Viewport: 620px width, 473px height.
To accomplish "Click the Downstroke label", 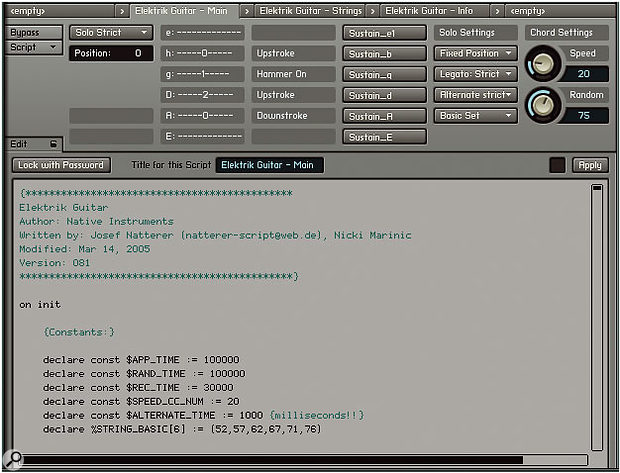I will (x=293, y=116).
